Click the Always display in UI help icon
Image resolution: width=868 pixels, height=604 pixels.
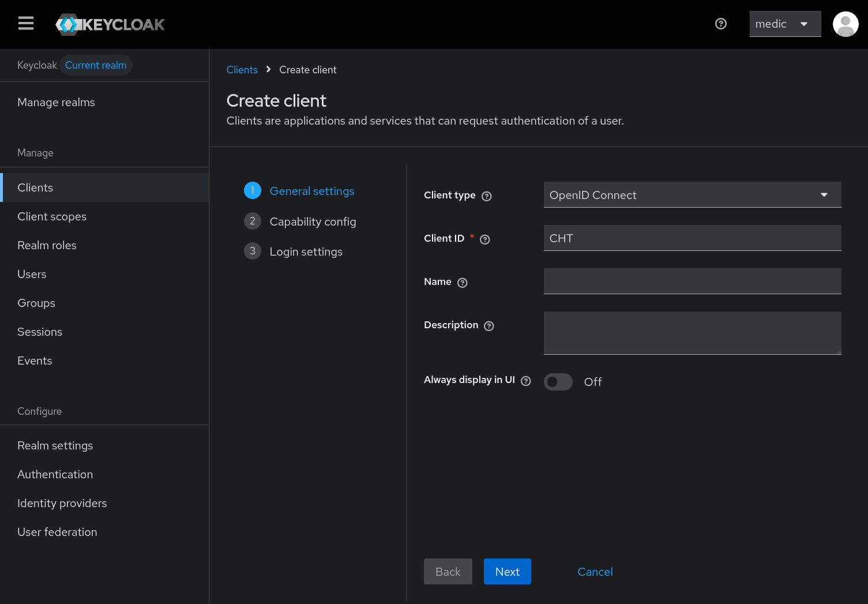(x=526, y=381)
